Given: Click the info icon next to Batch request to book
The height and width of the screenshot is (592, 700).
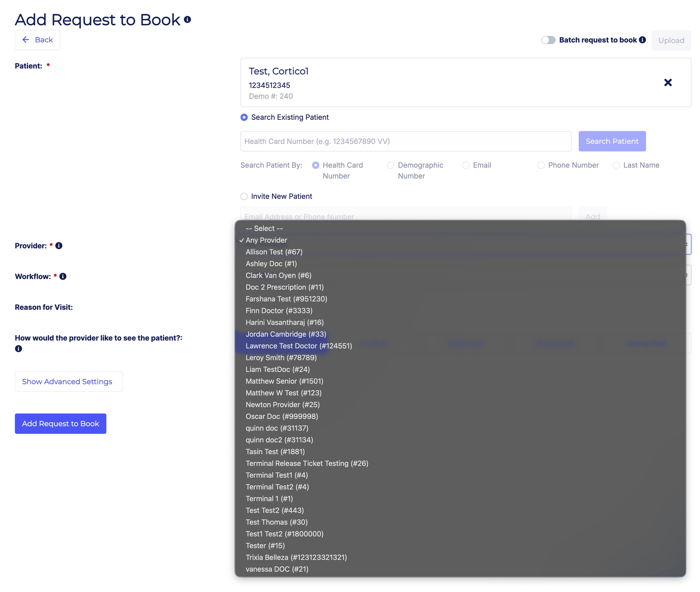Looking at the screenshot, I should pyautogui.click(x=643, y=40).
